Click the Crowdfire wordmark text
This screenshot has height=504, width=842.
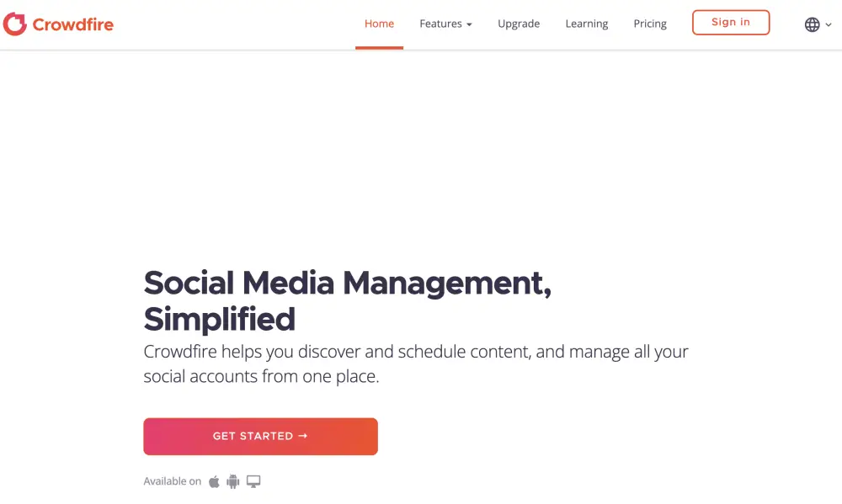coord(73,24)
